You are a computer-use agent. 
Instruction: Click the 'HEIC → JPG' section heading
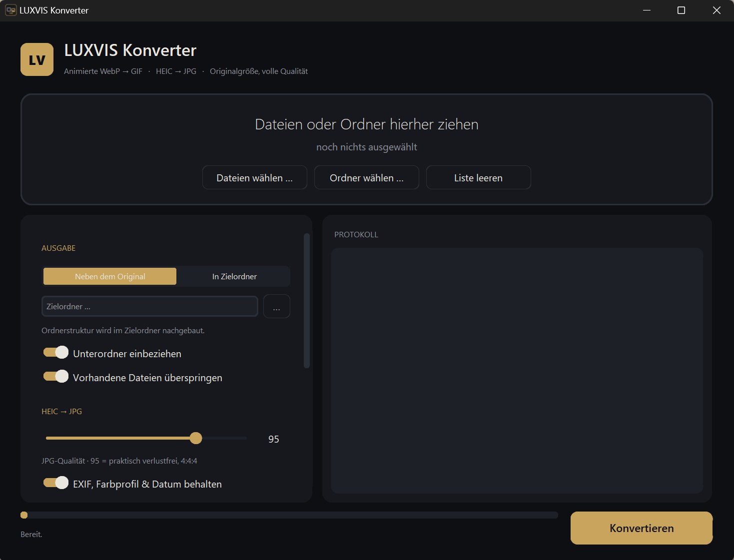click(x=62, y=411)
